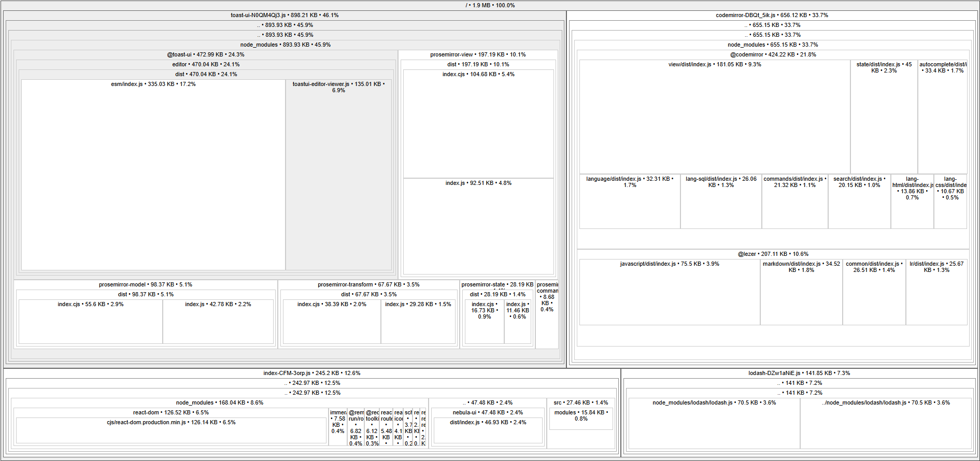Image resolution: width=980 pixels, height=461 pixels.
Task: Click the dist 98.37 KB label
Action: [146, 294]
